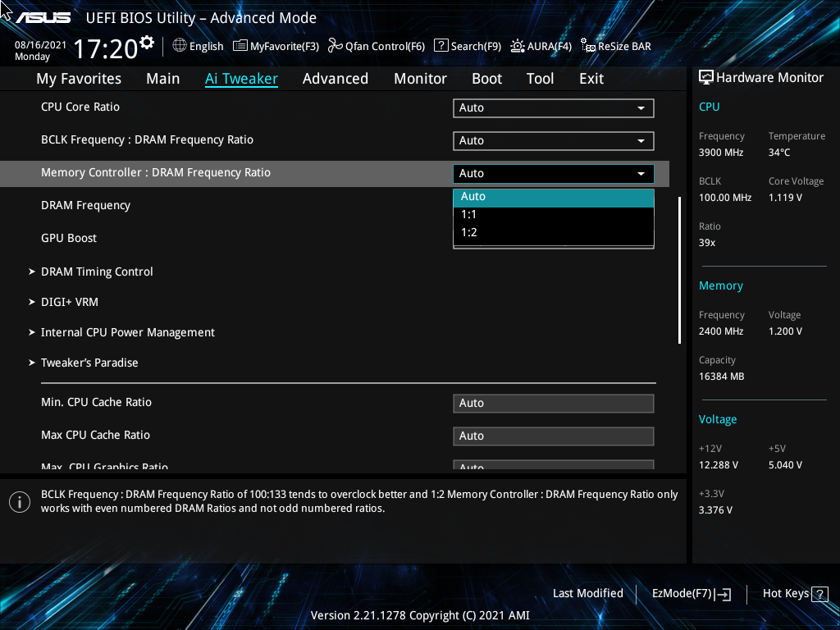Click the +3.3V value 3.376 V
The image size is (840, 630).
click(715, 510)
